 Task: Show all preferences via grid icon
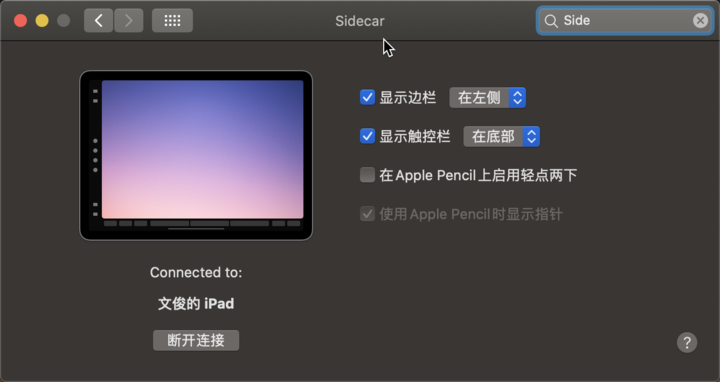click(x=172, y=21)
